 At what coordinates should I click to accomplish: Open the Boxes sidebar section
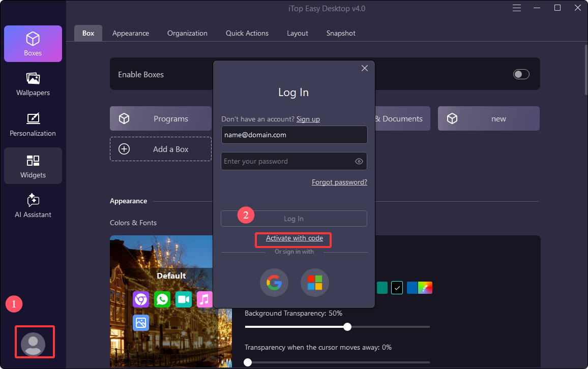[x=33, y=44]
